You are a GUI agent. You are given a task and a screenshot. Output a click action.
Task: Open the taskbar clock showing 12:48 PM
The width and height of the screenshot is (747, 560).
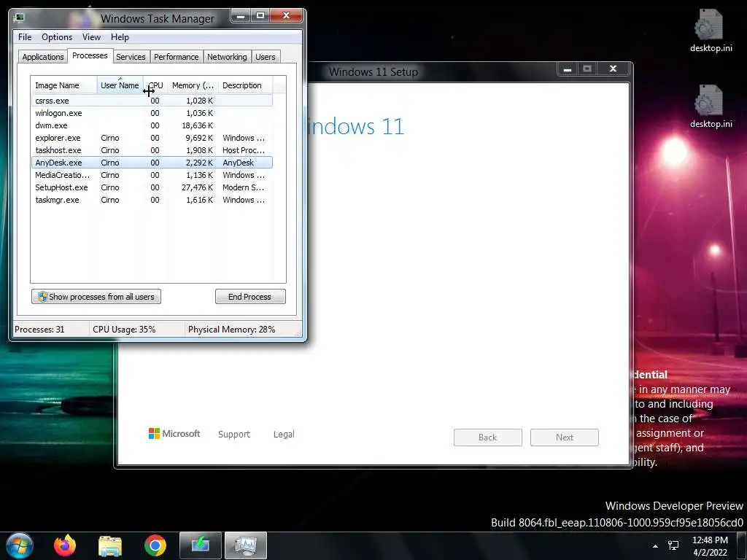(x=710, y=545)
